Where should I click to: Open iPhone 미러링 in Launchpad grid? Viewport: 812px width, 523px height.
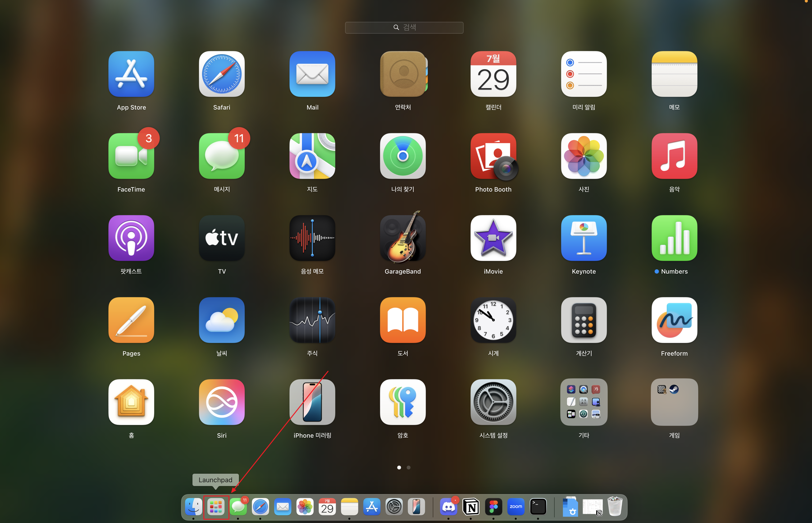pyautogui.click(x=312, y=402)
